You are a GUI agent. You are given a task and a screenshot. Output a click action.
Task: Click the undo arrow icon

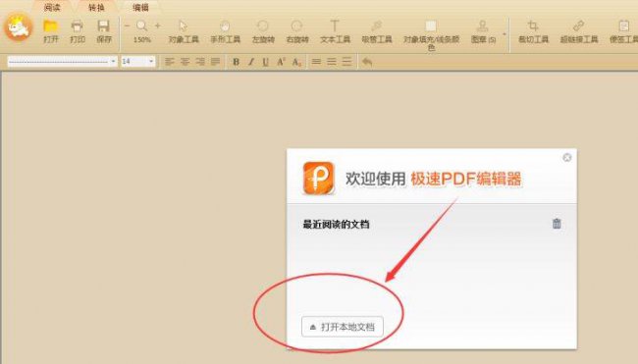click(x=367, y=62)
